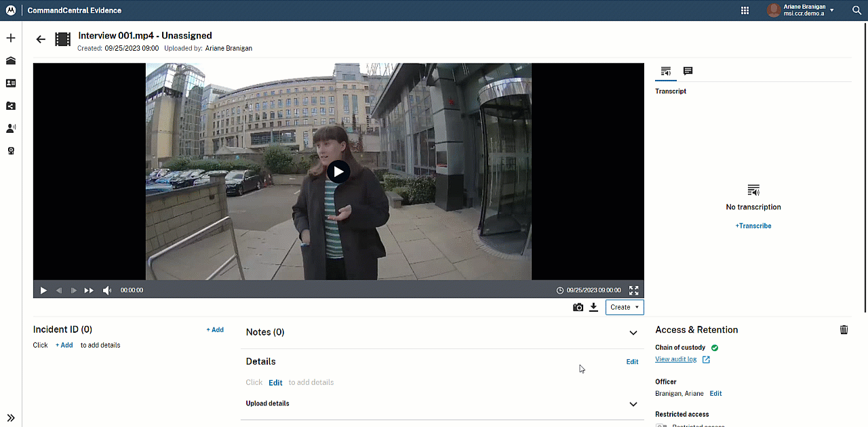Click the search magnifier in top bar
The width and height of the screenshot is (868, 427).
tap(856, 11)
